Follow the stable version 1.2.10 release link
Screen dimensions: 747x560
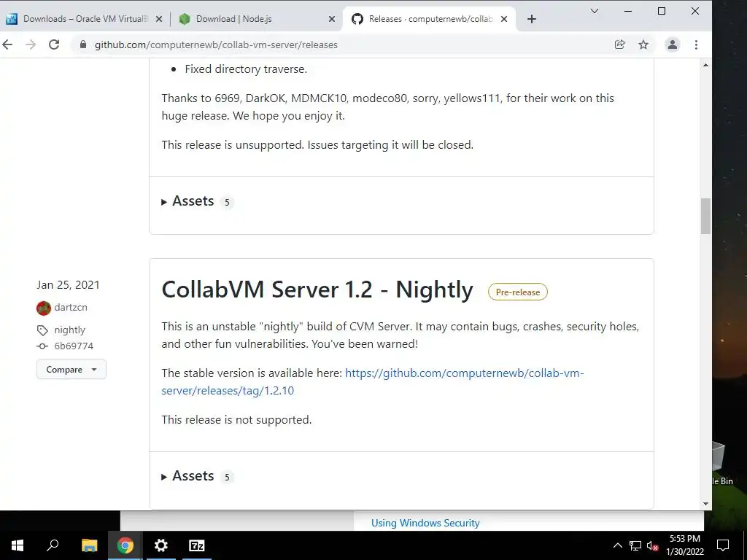[x=373, y=382]
